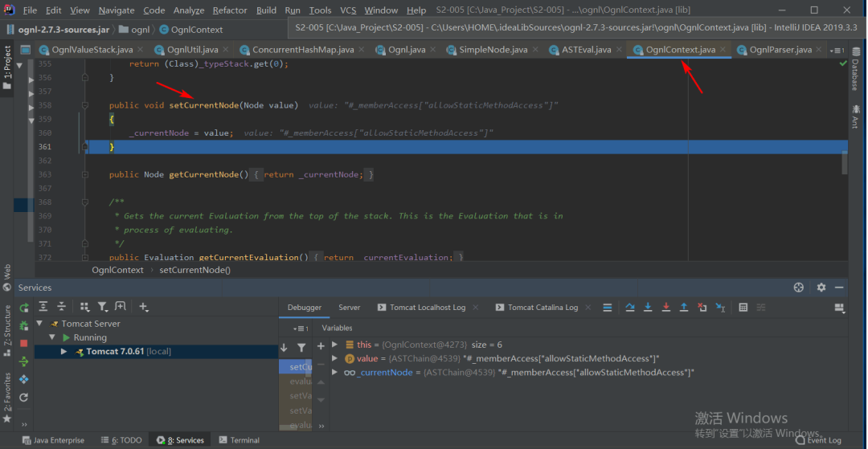Click Show Execution Point icon
This screenshot has width=868, height=449.
click(608, 308)
